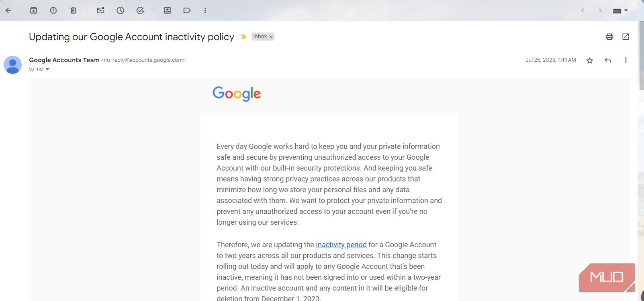Delete the email
Image resolution: width=644 pixels, height=301 pixels.
tap(74, 10)
